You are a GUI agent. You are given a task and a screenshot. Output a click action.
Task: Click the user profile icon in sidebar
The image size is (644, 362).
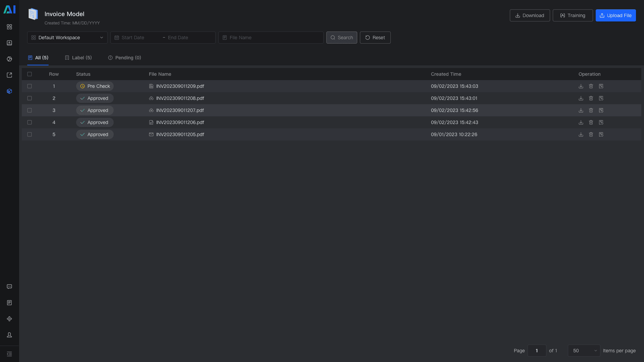pos(9,335)
